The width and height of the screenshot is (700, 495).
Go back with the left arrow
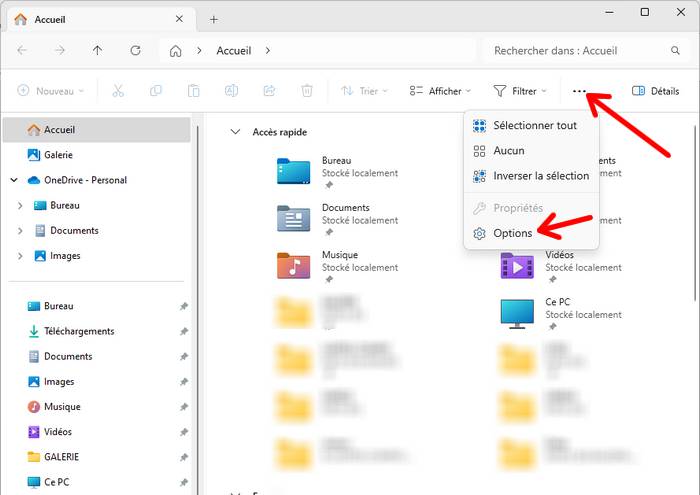click(22, 50)
